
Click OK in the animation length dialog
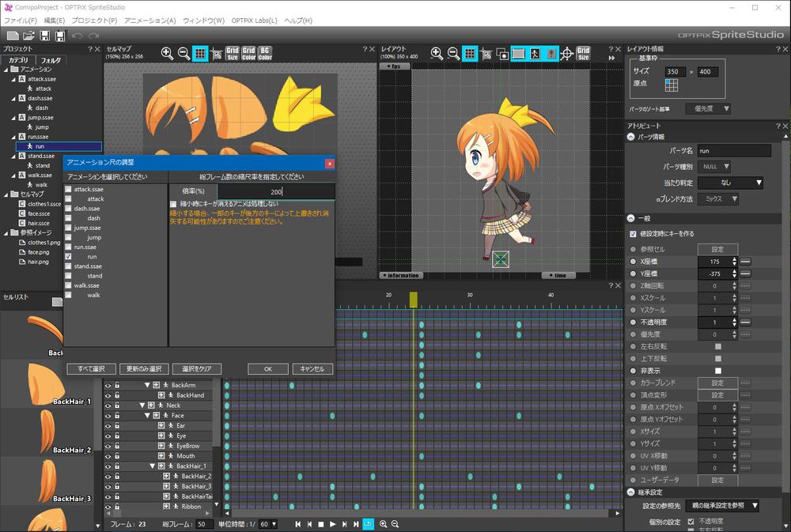pos(267,369)
